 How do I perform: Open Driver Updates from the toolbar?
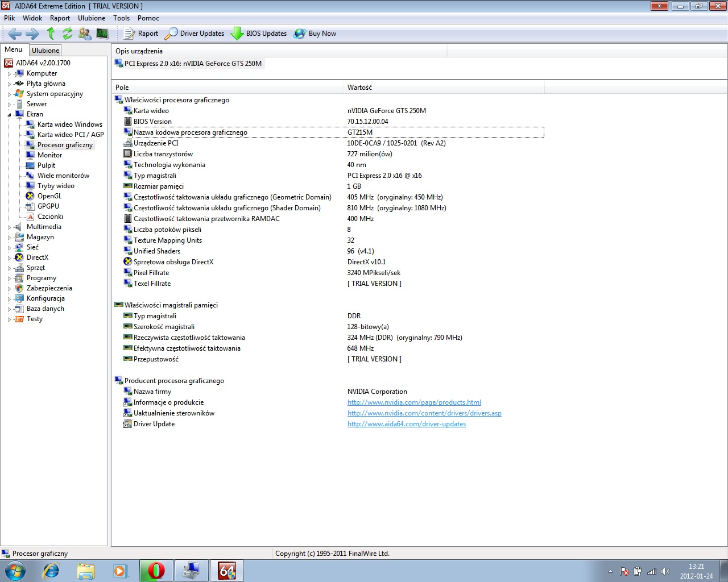tap(195, 34)
